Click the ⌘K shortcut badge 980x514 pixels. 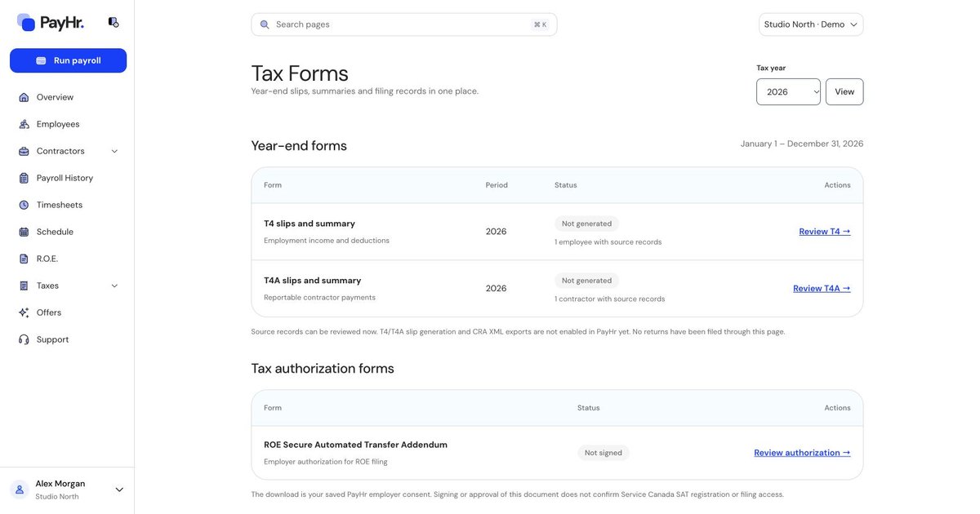(x=540, y=24)
